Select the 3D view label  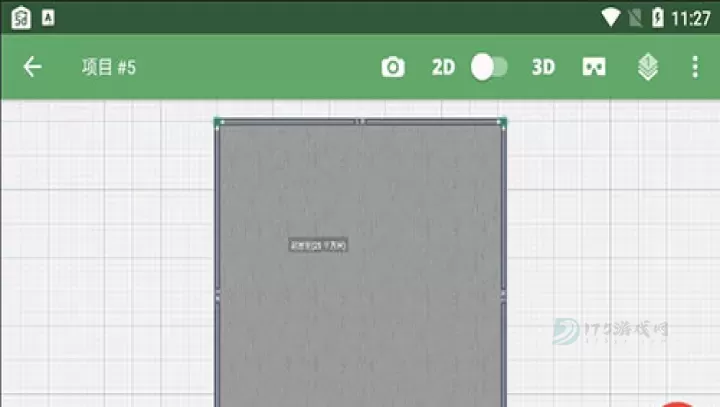click(543, 67)
